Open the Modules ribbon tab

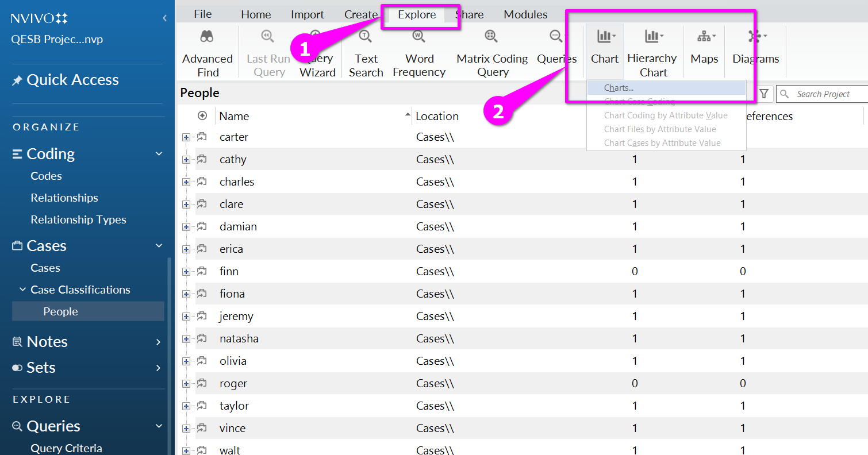coord(525,15)
